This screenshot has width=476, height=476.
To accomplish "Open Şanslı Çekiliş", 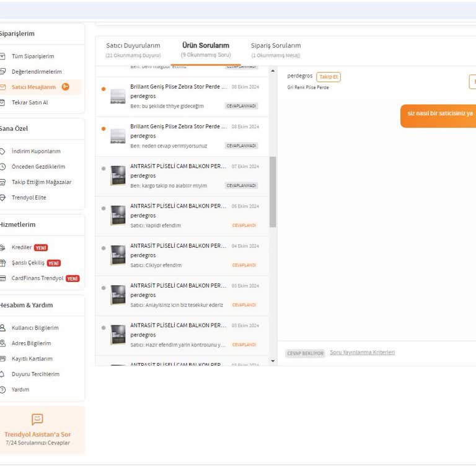I will pos(28,263).
